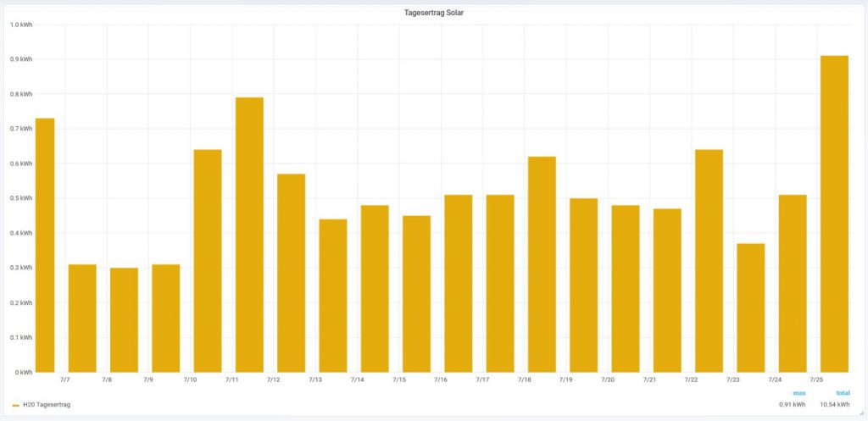Click the panel resize handle in bottom-right corner
The width and height of the screenshot is (868, 421).
(861, 415)
